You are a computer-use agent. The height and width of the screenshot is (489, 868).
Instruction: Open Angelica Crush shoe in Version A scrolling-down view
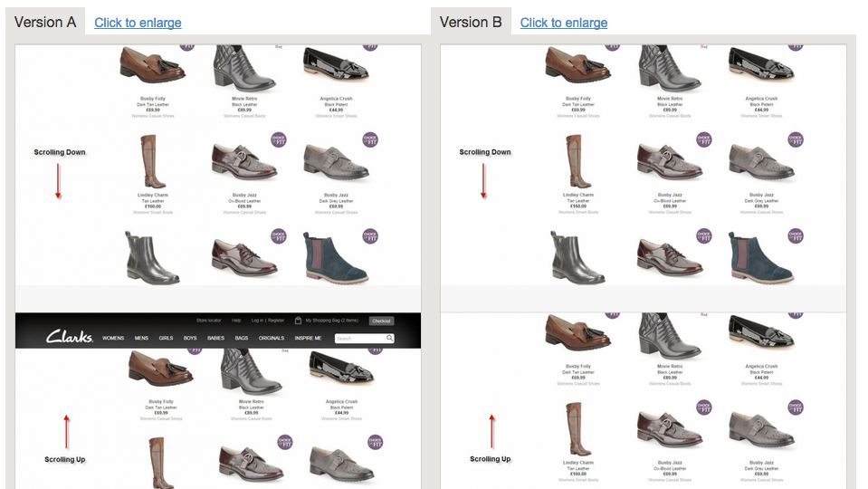(336, 63)
